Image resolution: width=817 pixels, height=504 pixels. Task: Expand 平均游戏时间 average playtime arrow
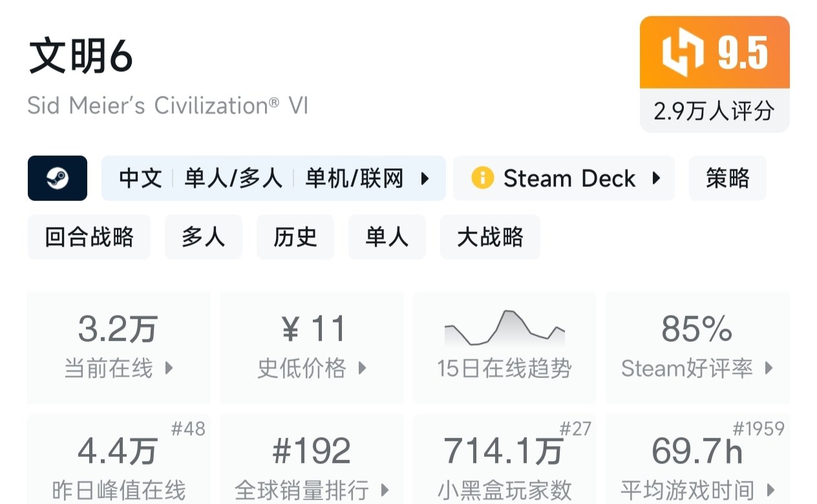(770, 490)
